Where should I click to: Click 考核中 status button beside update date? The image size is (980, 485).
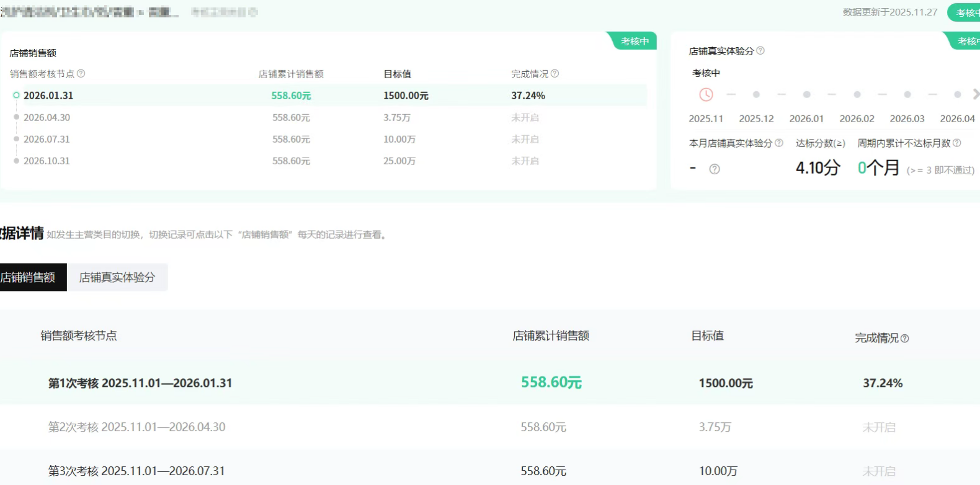click(965, 12)
